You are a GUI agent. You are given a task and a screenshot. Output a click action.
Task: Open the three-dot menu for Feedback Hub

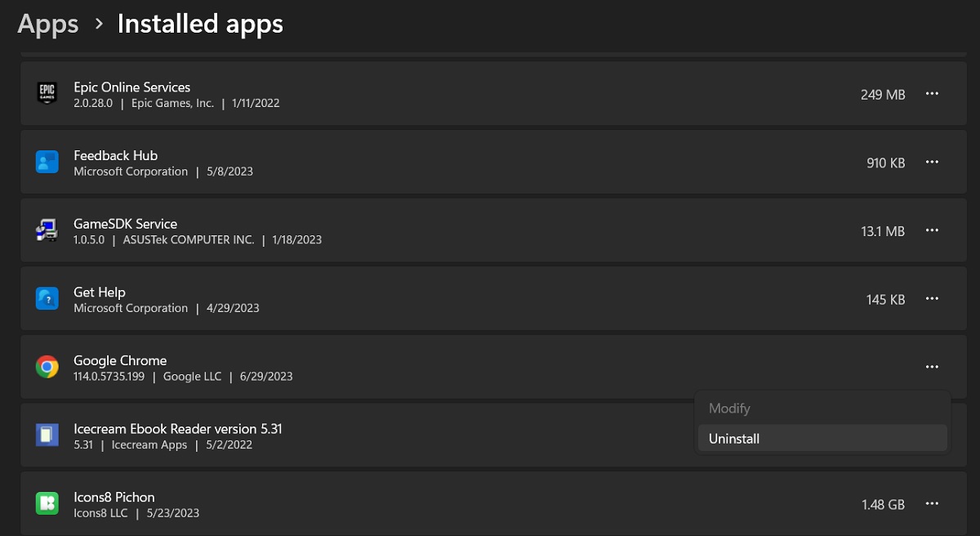click(932, 162)
